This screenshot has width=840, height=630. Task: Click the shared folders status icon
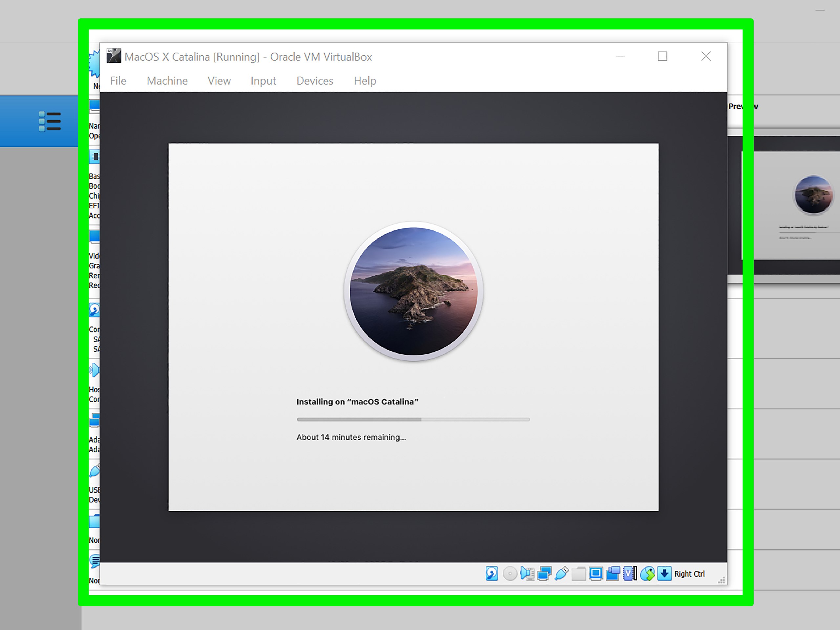click(578, 574)
